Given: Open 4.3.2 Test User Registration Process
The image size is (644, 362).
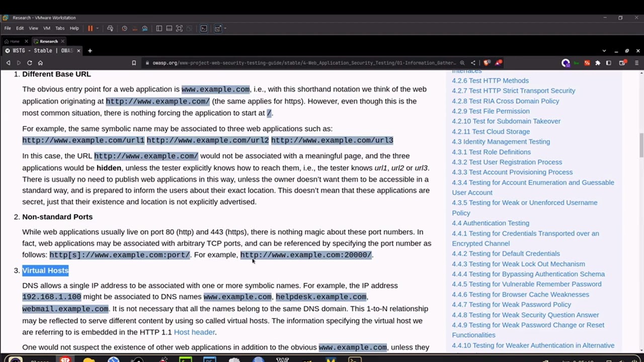Looking at the screenshot, I should tap(507, 162).
